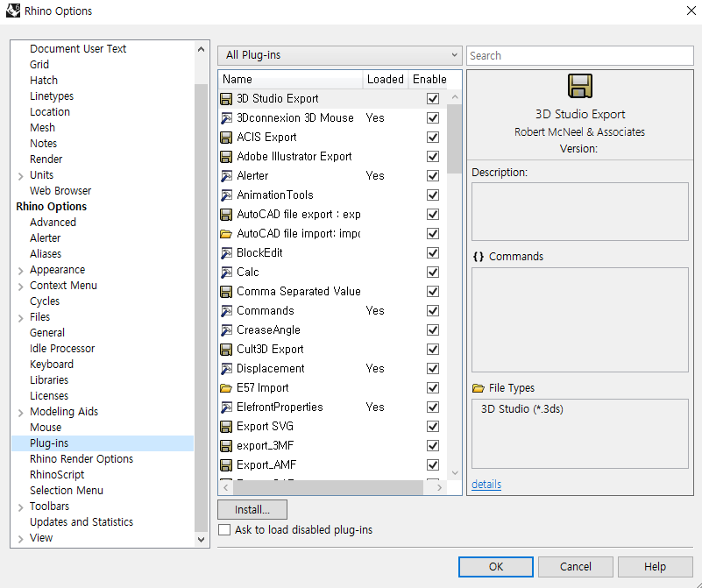The width and height of the screenshot is (702, 588).
Task: Expand the Units tree node
Action: (20, 176)
